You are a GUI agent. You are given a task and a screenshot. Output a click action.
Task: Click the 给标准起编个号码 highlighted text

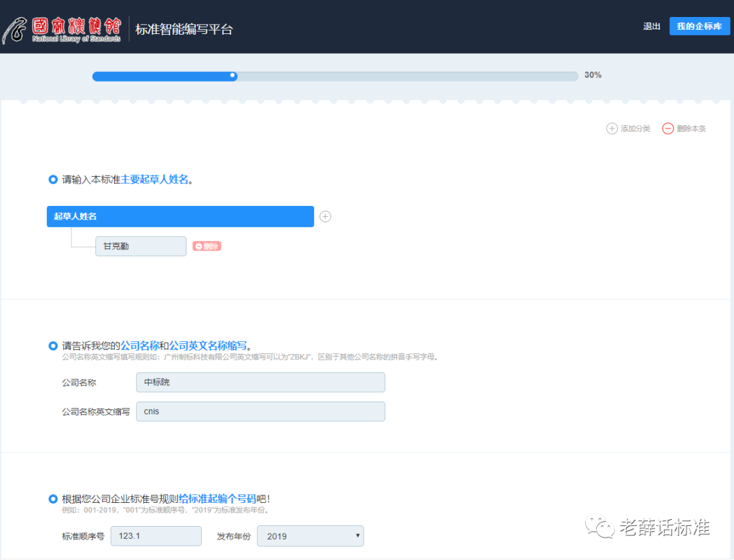(217, 499)
